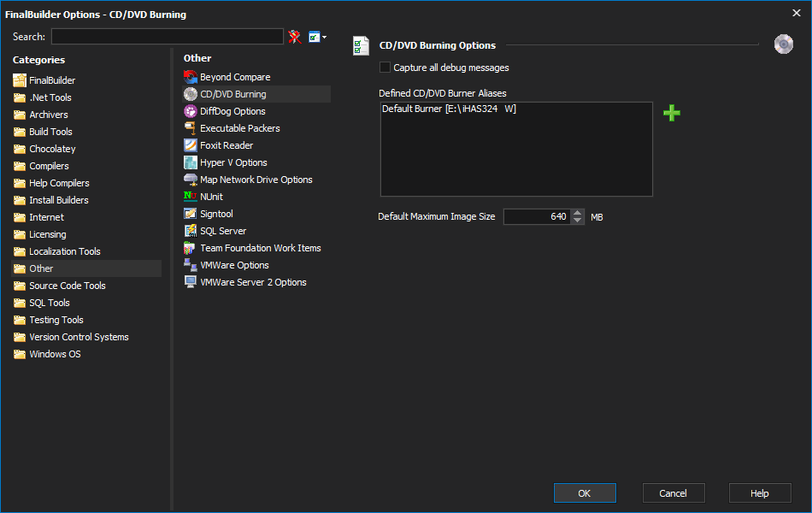812x513 pixels.
Task: Open the Archivers category folder
Action: pos(41,115)
